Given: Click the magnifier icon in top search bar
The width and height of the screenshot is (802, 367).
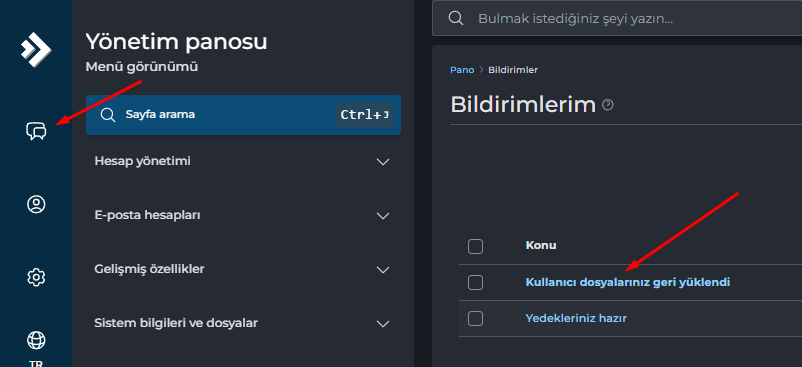Looking at the screenshot, I should coord(456,18).
